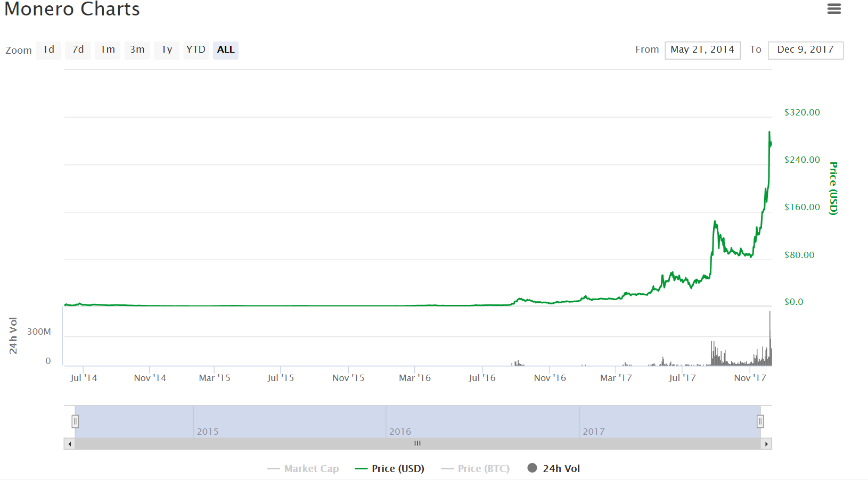
Task: Click the Jul '15 axis label
Action: click(x=281, y=378)
